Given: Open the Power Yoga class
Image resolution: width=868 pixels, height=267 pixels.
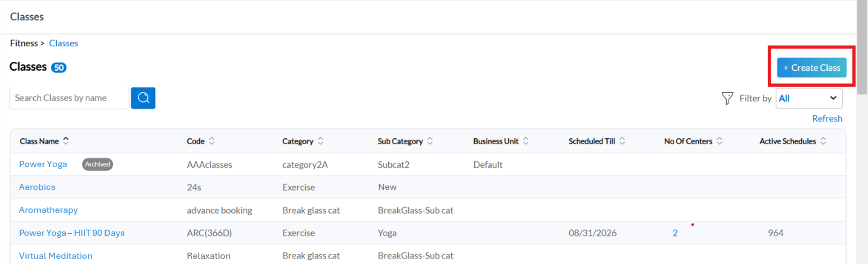Looking at the screenshot, I should point(43,164).
